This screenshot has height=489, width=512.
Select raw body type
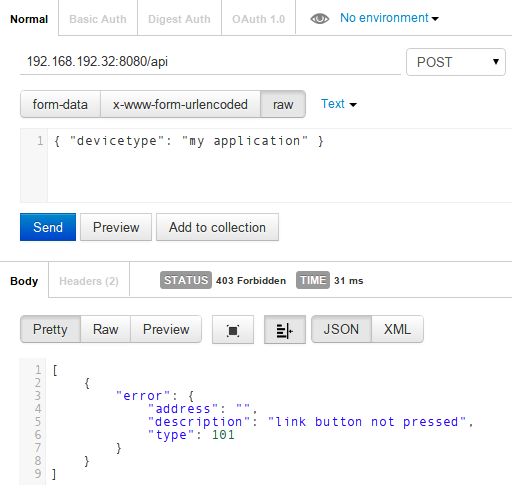[x=283, y=104]
